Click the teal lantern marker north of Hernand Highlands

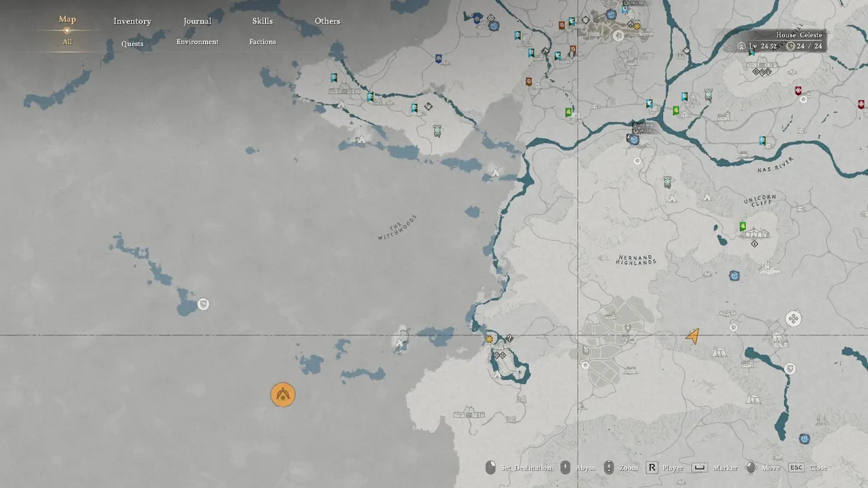pyautogui.click(x=668, y=182)
